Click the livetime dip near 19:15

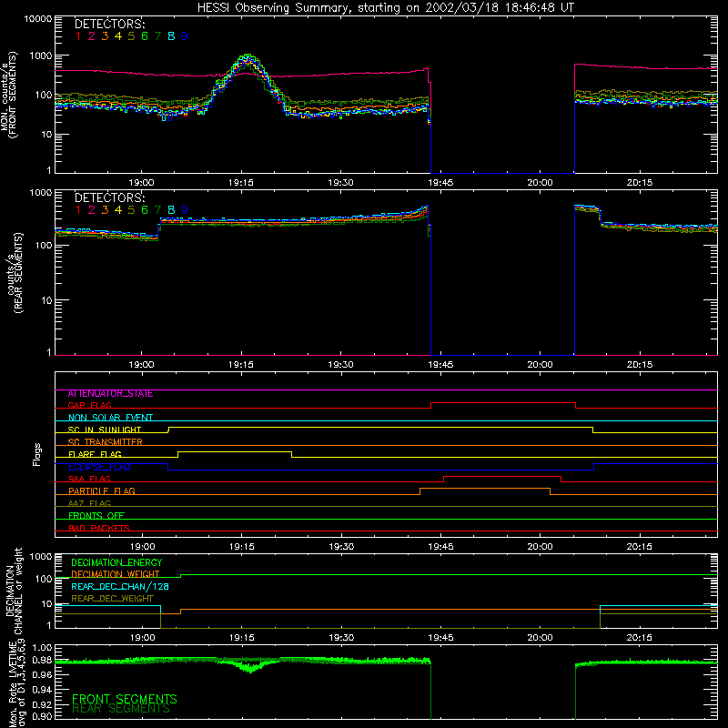(250, 668)
